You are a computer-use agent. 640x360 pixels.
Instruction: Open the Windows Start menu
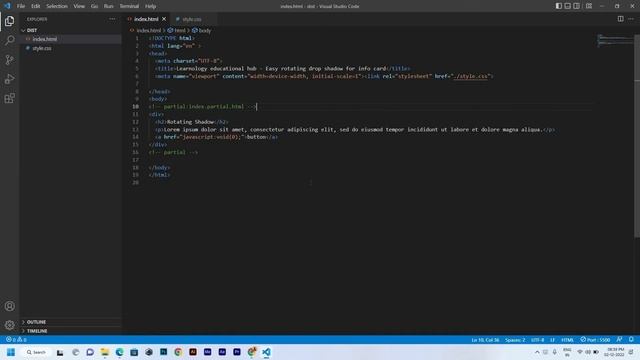click(11, 352)
